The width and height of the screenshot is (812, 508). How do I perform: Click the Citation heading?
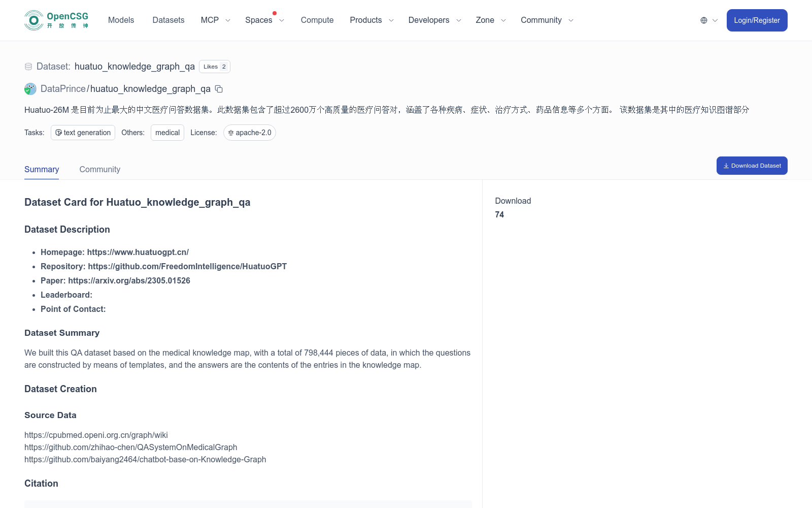pos(41,484)
